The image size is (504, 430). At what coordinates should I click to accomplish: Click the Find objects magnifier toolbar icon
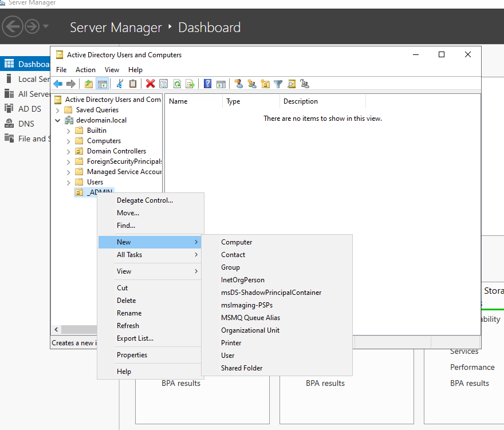291,84
